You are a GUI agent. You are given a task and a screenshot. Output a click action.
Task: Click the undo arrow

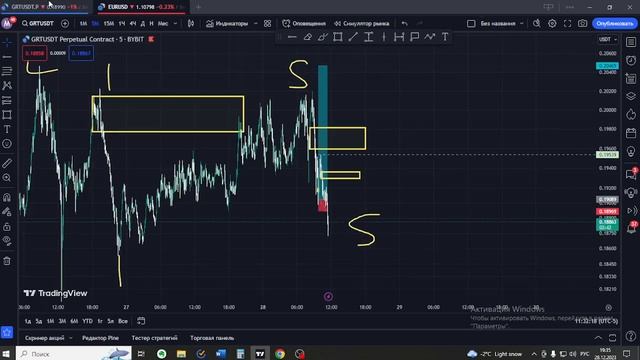coord(404,24)
